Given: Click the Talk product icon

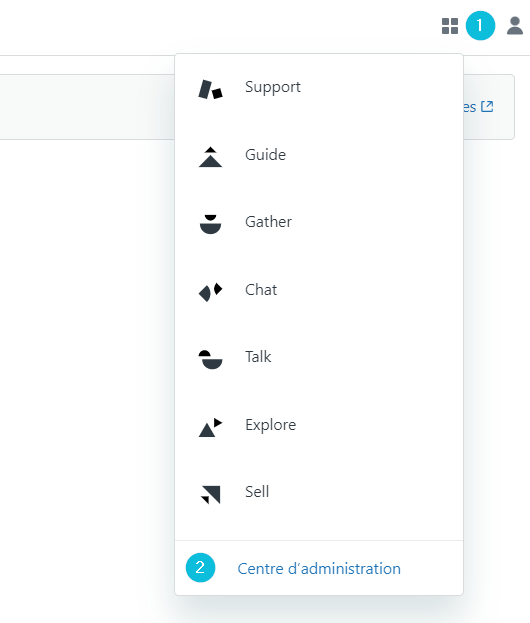Looking at the screenshot, I should coord(211,360).
